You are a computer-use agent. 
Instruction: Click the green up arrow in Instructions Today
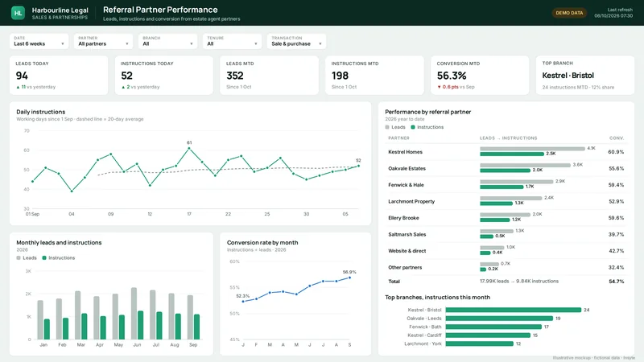tap(123, 87)
